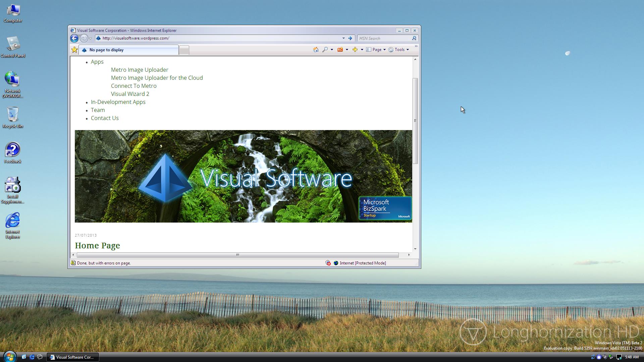Click the Windows Start orb
The image size is (644, 362).
pyautogui.click(x=9, y=357)
